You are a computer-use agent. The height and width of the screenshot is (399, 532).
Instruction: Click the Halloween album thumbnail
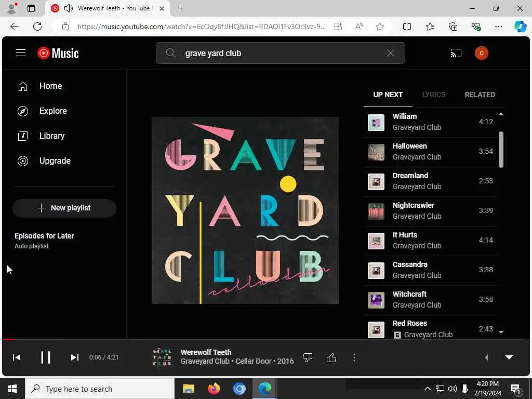click(x=376, y=152)
